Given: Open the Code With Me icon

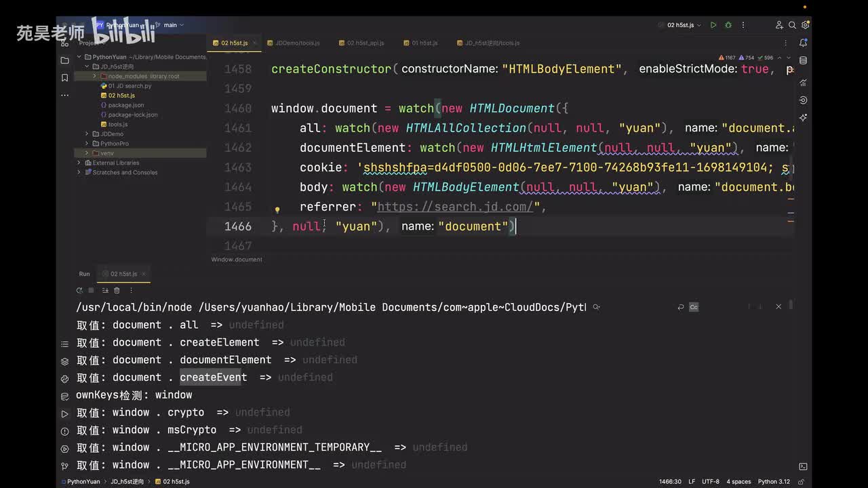Looking at the screenshot, I should (779, 25).
